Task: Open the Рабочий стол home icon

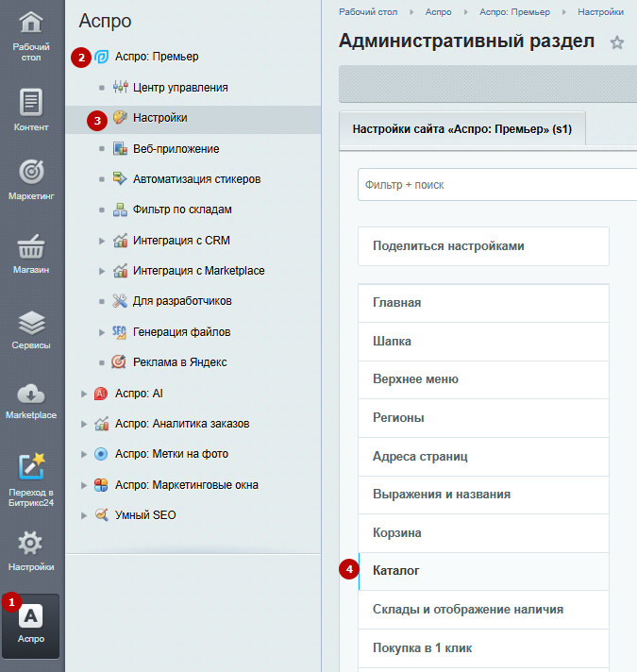Action: 31,23
